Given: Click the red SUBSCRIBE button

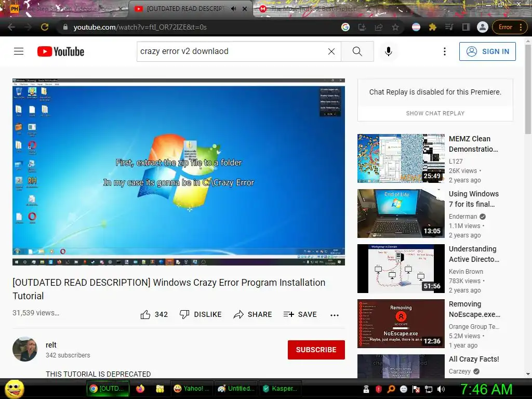Looking at the screenshot, I should tap(316, 350).
